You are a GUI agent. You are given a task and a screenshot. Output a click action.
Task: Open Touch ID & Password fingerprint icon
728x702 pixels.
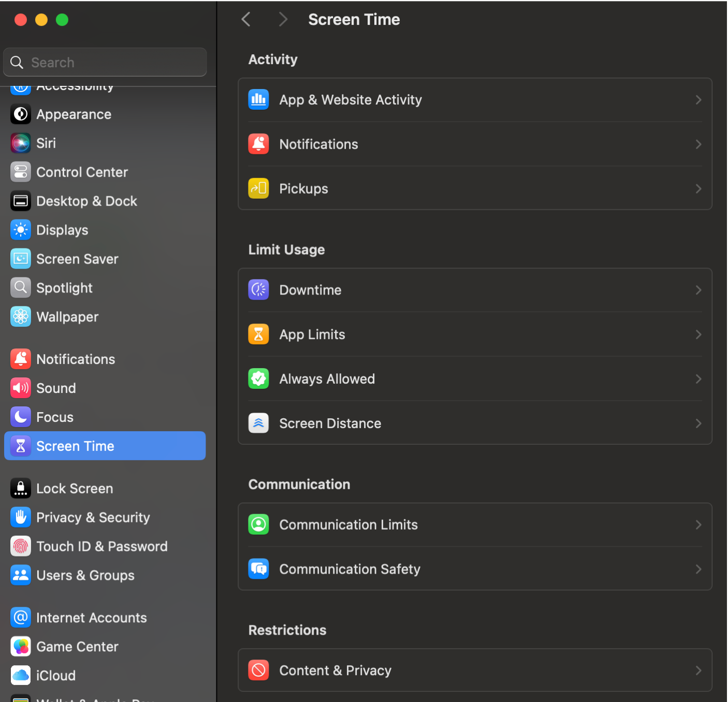(x=21, y=546)
